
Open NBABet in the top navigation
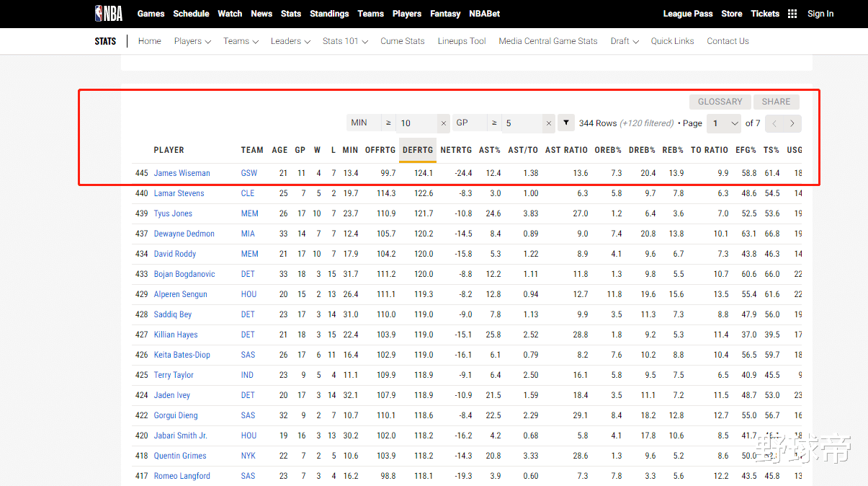pyautogui.click(x=484, y=14)
